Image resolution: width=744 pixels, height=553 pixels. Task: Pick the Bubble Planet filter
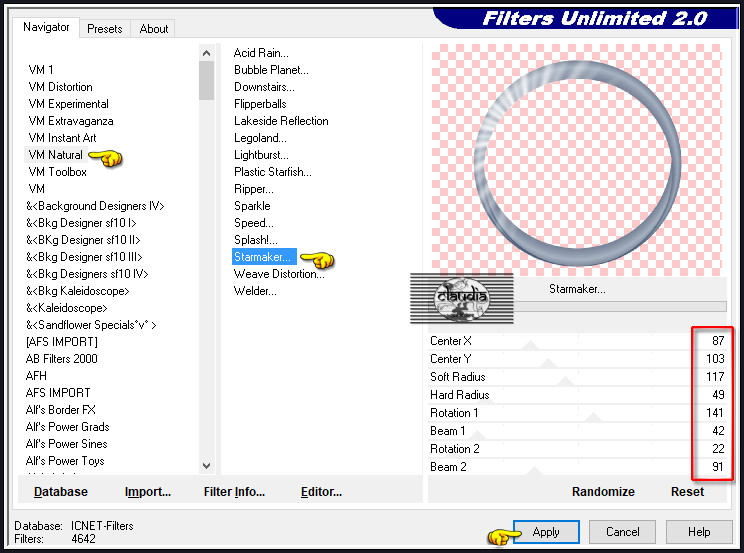coord(271,70)
